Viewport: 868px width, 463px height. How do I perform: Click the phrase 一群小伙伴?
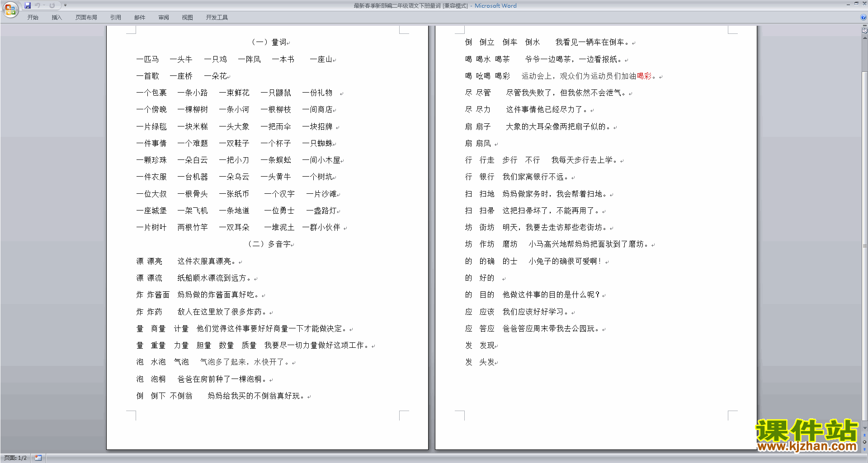click(x=321, y=227)
